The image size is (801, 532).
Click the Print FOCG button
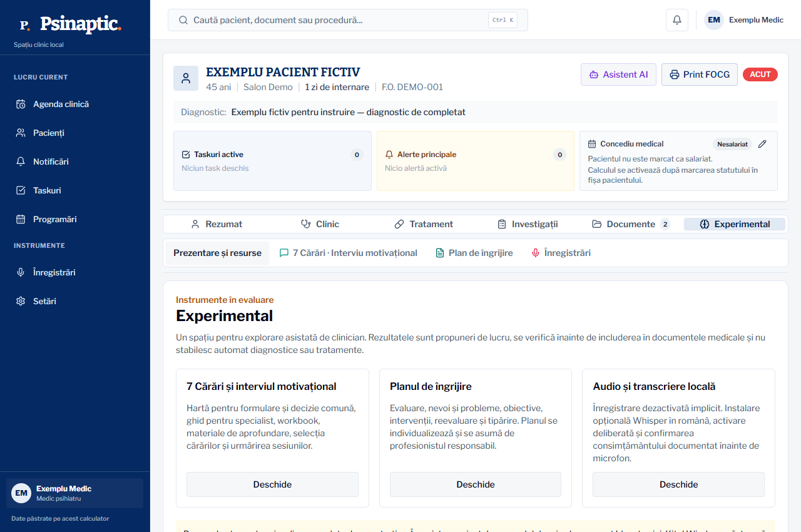click(700, 74)
